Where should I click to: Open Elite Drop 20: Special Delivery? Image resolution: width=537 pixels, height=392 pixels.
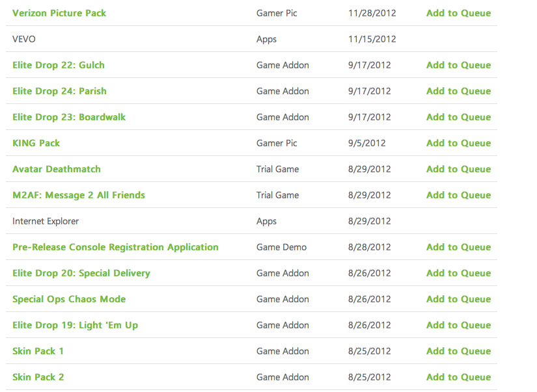pyautogui.click(x=81, y=273)
